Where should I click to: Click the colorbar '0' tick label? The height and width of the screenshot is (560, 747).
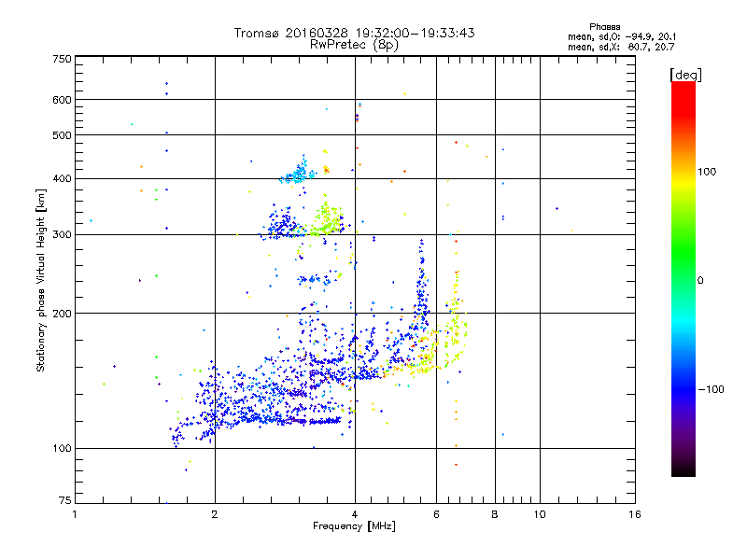(700, 281)
